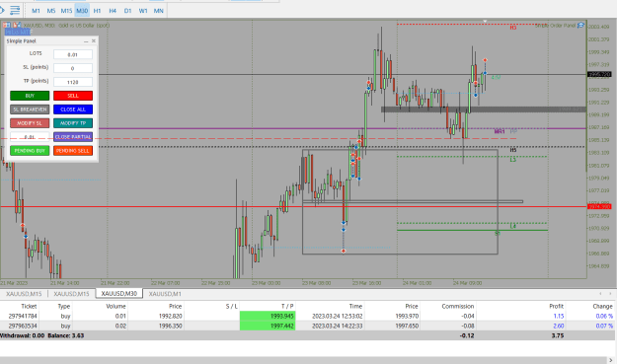Sort trades by Profit column header
This screenshot has height=364, width=617.
(556, 306)
